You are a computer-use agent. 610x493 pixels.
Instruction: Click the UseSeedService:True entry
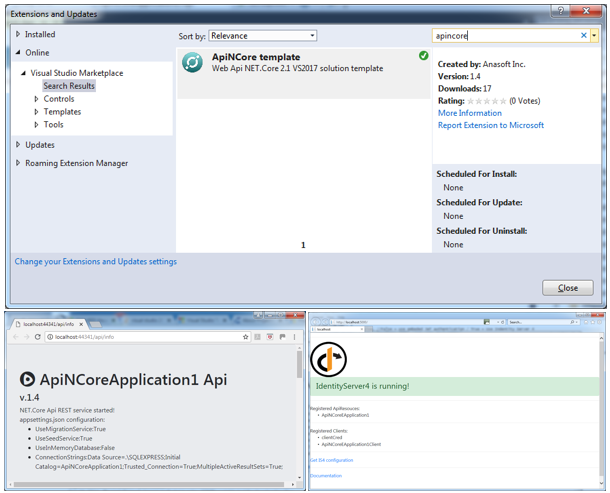click(64, 438)
